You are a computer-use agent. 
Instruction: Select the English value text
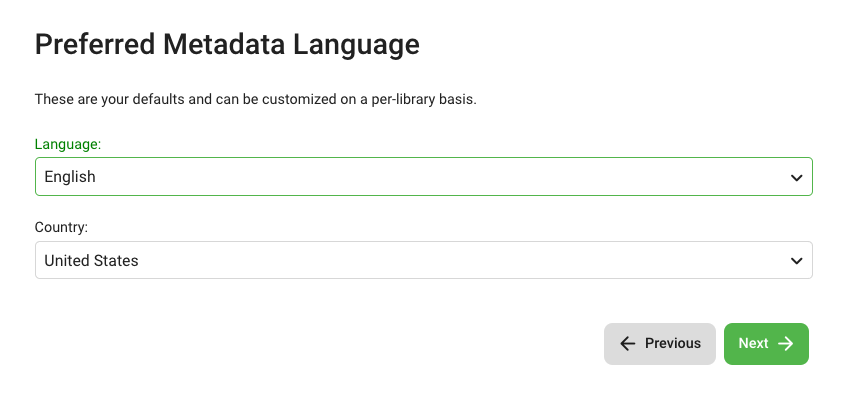(70, 177)
